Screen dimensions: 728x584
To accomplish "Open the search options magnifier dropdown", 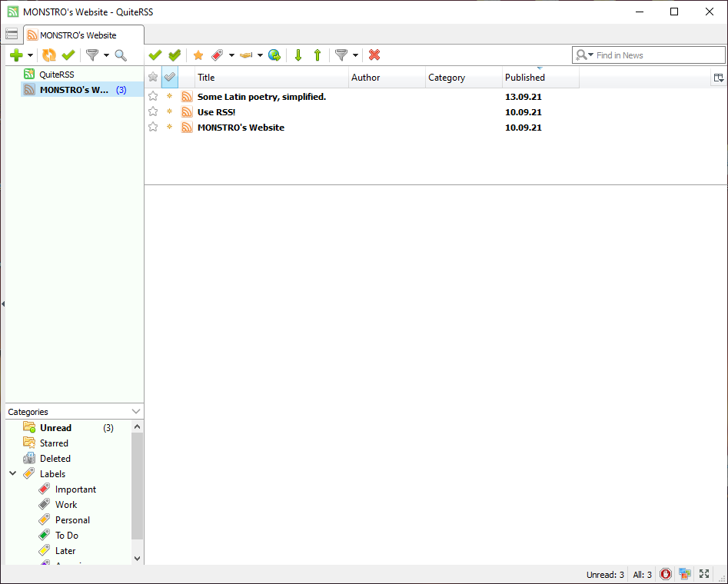I will (x=584, y=55).
